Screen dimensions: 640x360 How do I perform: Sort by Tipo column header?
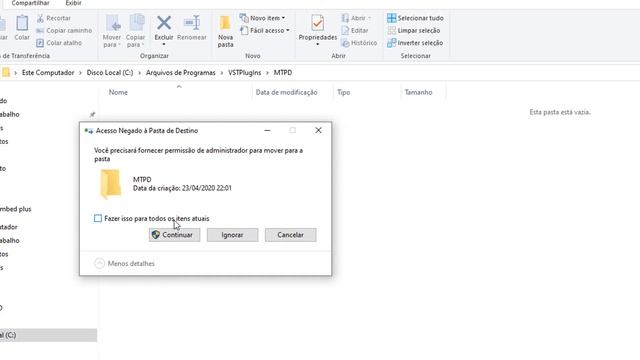tap(343, 93)
